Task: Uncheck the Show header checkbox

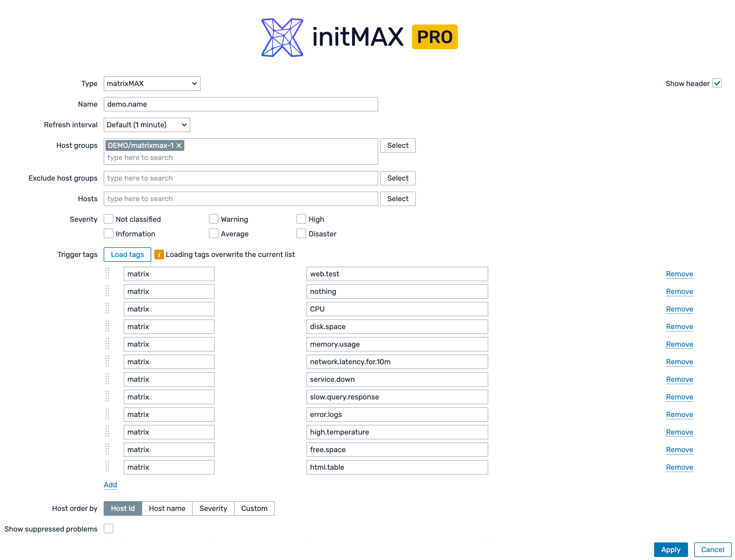Action: (717, 83)
